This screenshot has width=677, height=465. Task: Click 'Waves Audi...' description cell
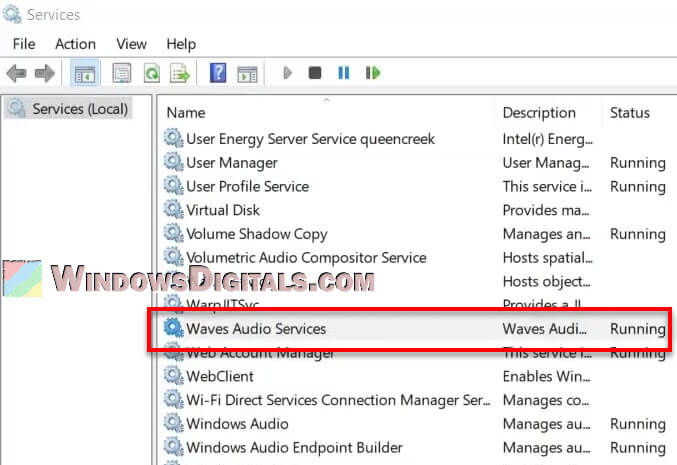point(544,329)
